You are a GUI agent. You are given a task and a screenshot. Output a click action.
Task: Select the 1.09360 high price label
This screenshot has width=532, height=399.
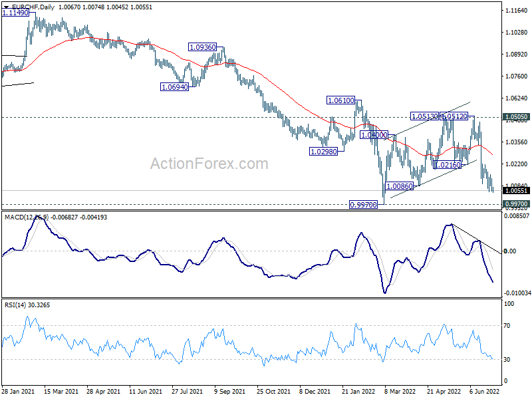[203, 47]
